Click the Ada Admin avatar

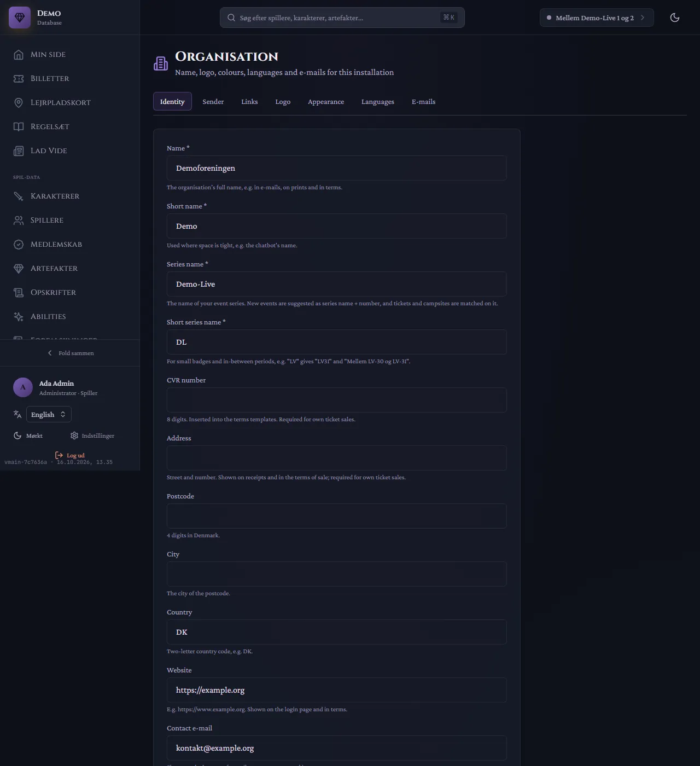click(23, 387)
